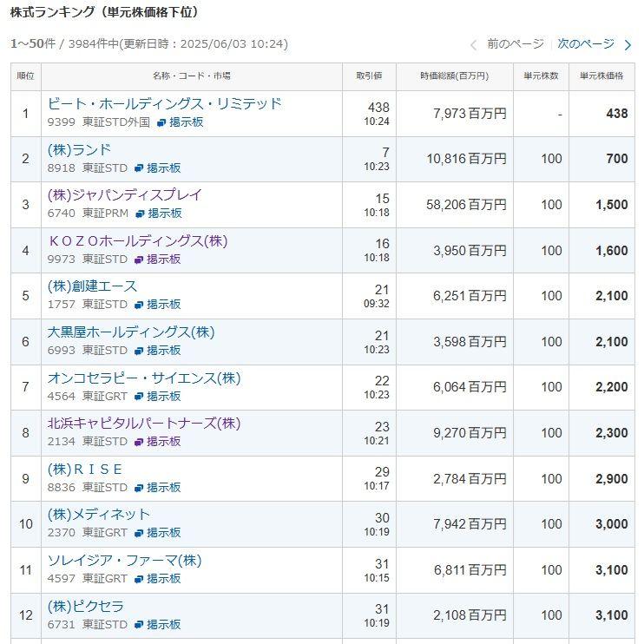This screenshot has width=644, height=644.
Task: Click the 時価総額(百万円) column header
Action: [x=454, y=76]
